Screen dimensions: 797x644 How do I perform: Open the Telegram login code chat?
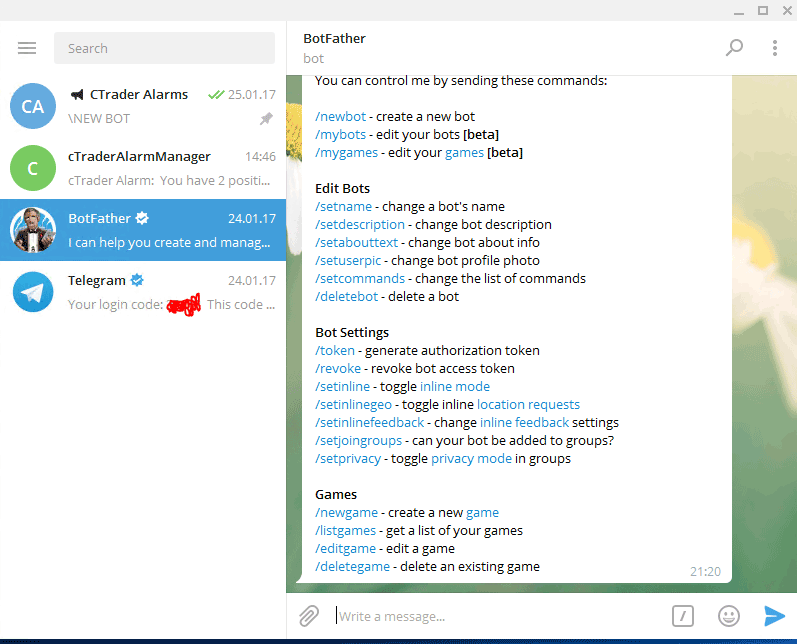point(170,292)
